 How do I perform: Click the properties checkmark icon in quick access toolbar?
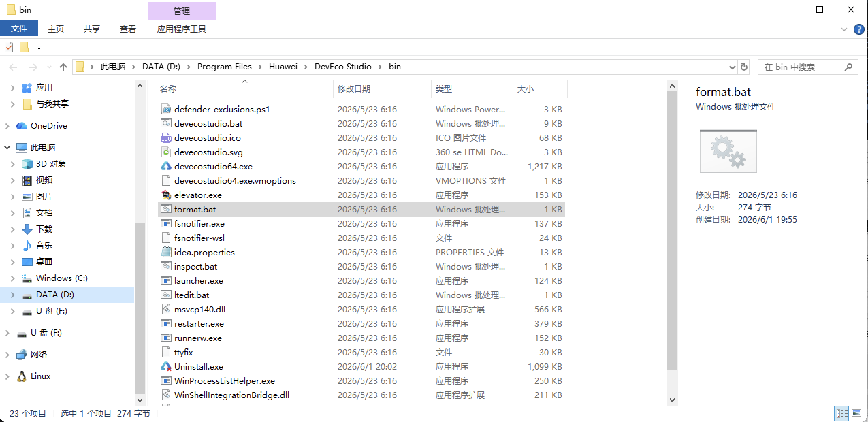pos(9,47)
